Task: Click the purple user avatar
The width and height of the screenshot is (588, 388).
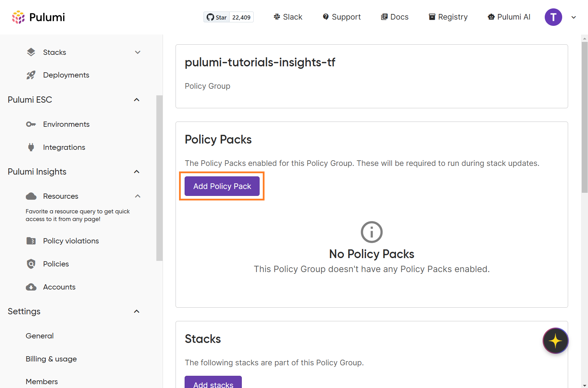Action: 553,17
